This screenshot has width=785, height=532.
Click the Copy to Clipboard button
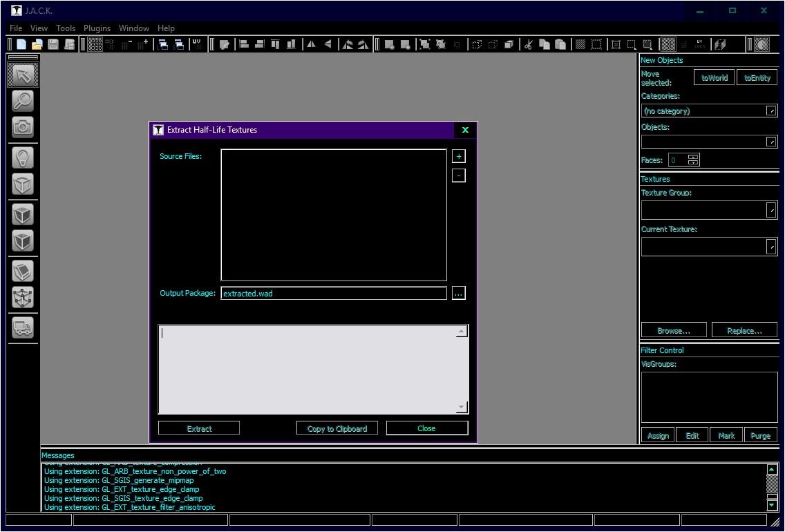click(x=337, y=428)
